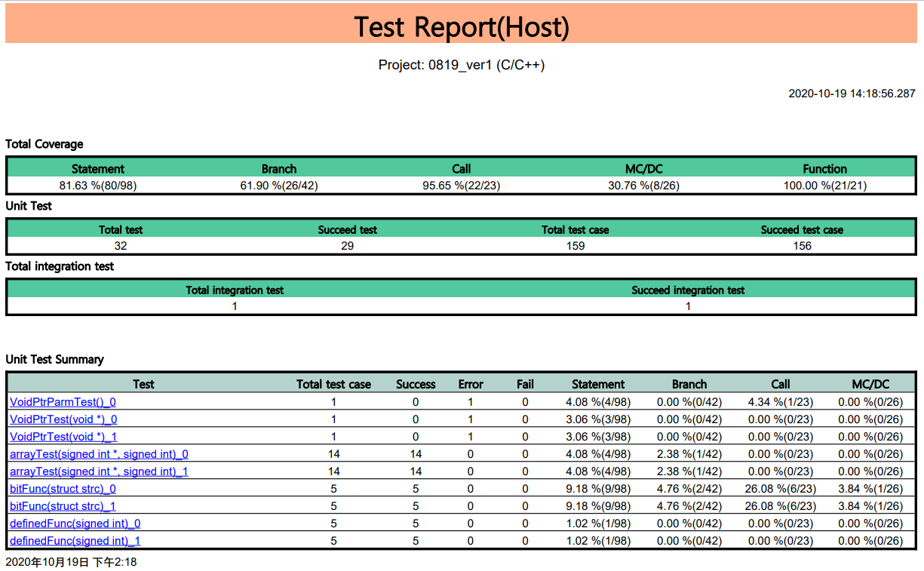Select statement value in definedFunc(signed int)_0 row
Image resolution: width=924 pixels, height=571 pixels.
pos(598,523)
